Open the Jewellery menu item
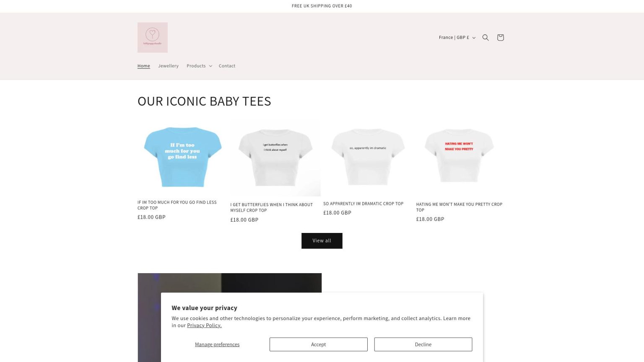This screenshot has width=644, height=362. (x=168, y=66)
